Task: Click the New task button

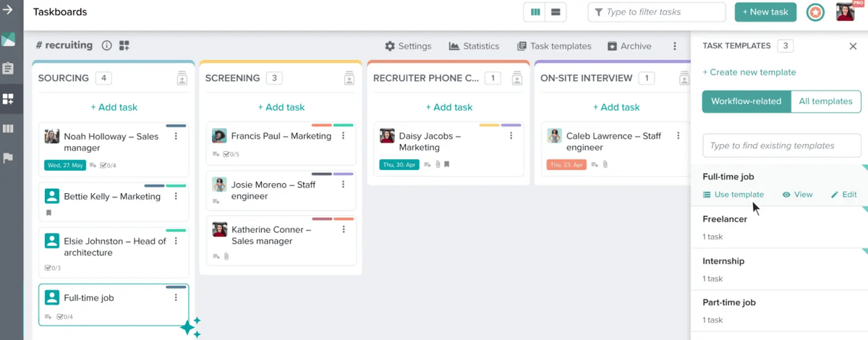Action: pyautogui.click(x=765, y=12)
